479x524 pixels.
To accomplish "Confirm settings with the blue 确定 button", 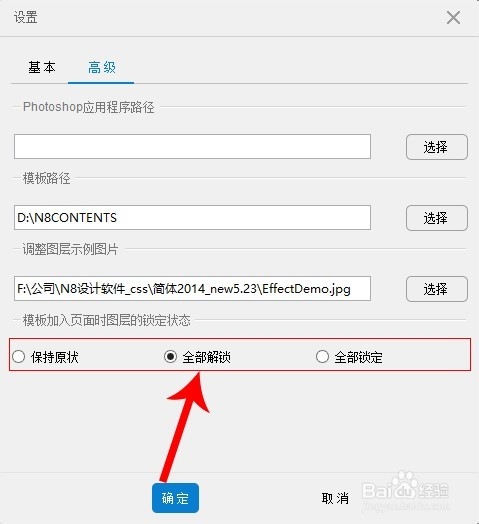I will [175, 498].
